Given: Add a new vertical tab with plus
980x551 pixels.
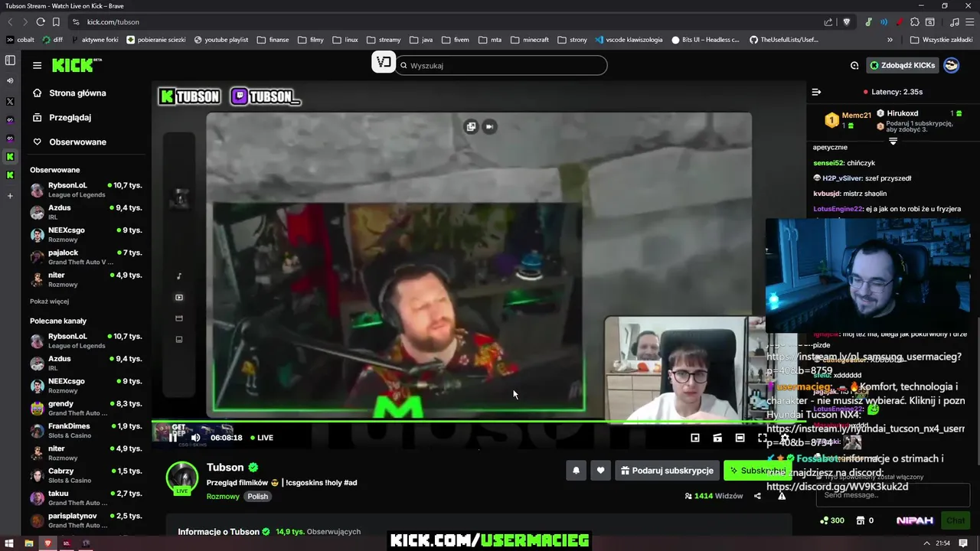Looking at the screenshot, I should tap(10, 196).
